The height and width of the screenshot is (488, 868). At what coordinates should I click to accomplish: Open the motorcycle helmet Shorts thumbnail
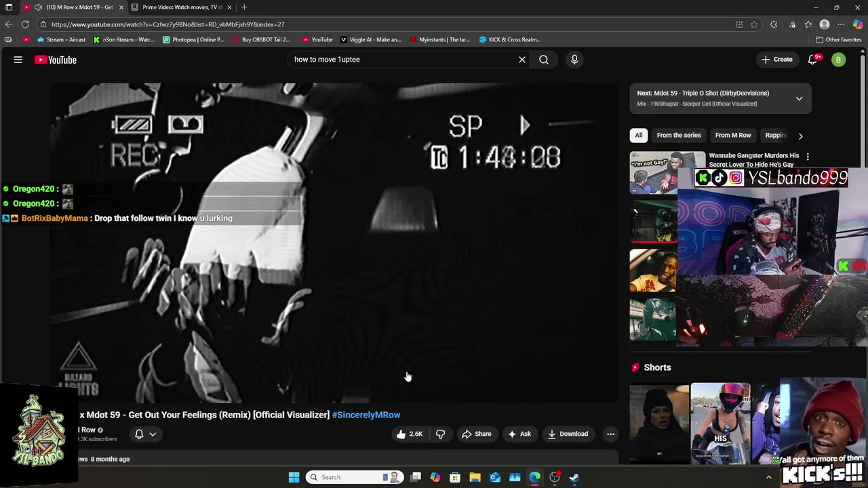720,423
